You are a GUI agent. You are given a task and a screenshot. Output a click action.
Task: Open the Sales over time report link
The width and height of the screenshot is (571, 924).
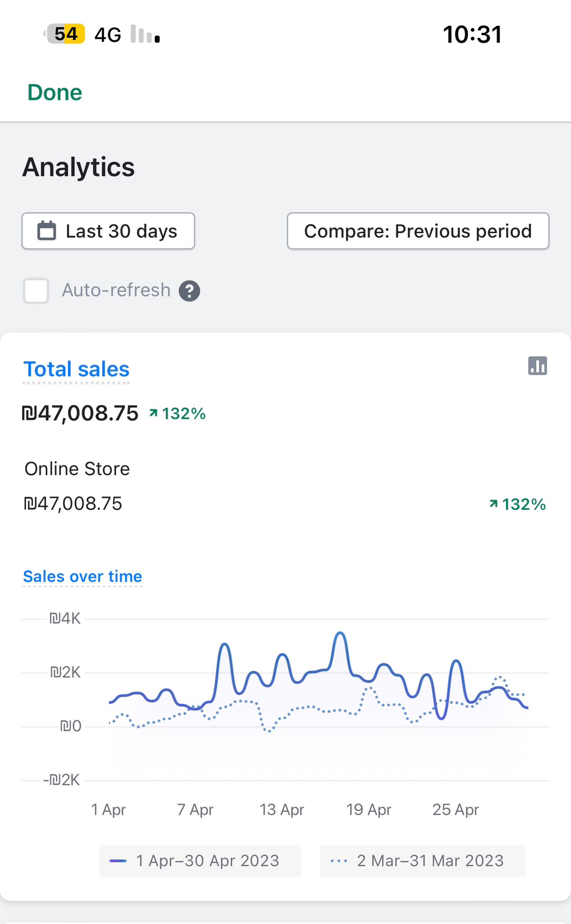[83, 577]
